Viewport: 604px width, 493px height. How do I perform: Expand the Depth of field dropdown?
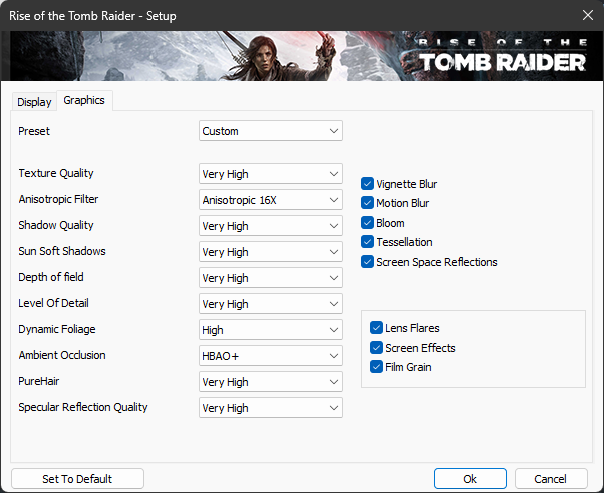(x=271, y=278)
